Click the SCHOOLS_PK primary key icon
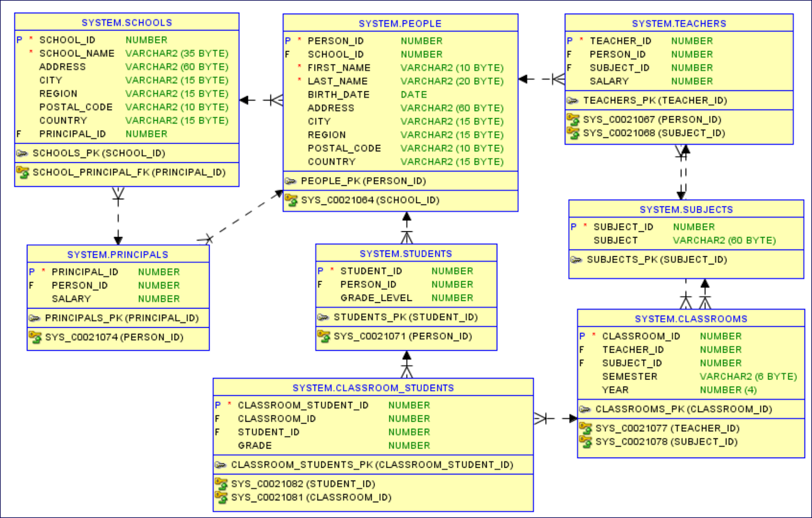 pos(23,153)
